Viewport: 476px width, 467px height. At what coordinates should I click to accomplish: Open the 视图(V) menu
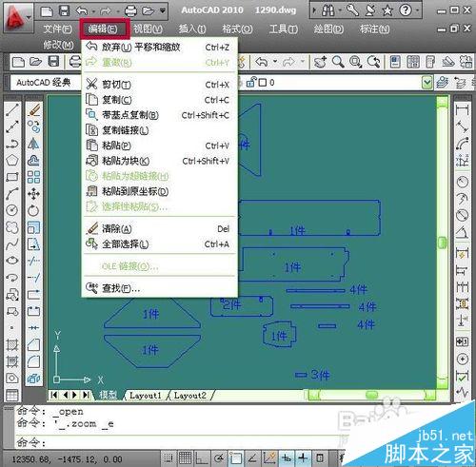tap(148, 29)
